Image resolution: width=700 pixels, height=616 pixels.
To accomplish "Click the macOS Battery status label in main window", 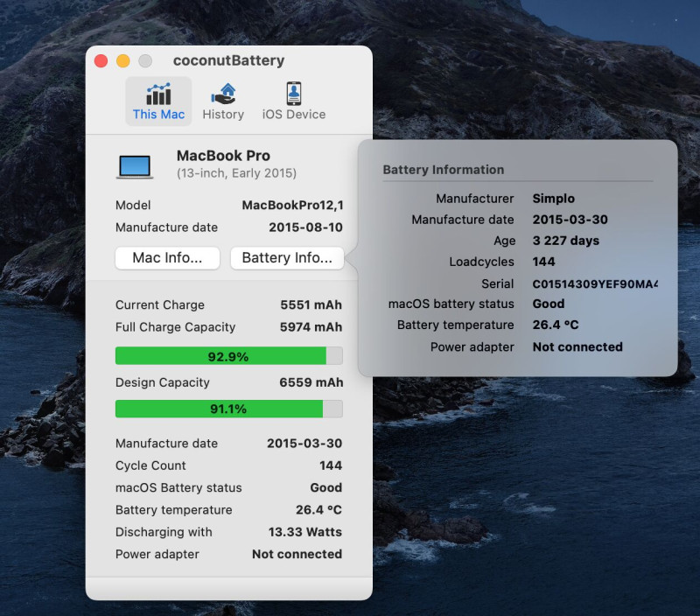I will coord(178,488).
